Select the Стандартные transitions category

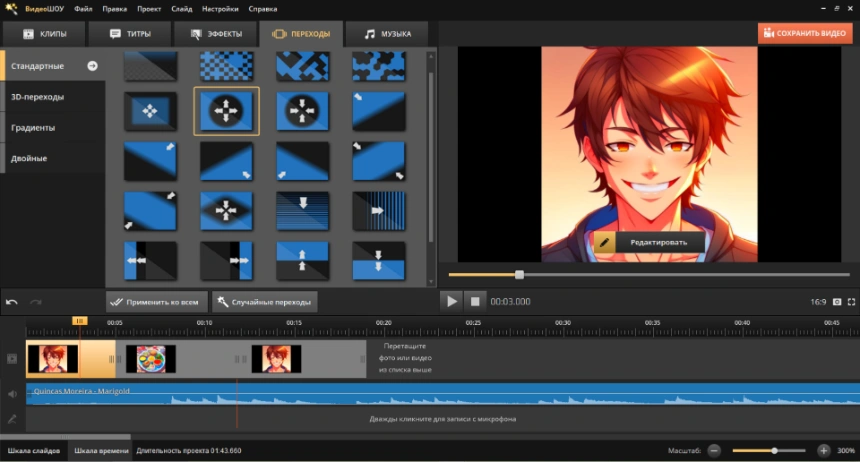[x=53, y=66]
